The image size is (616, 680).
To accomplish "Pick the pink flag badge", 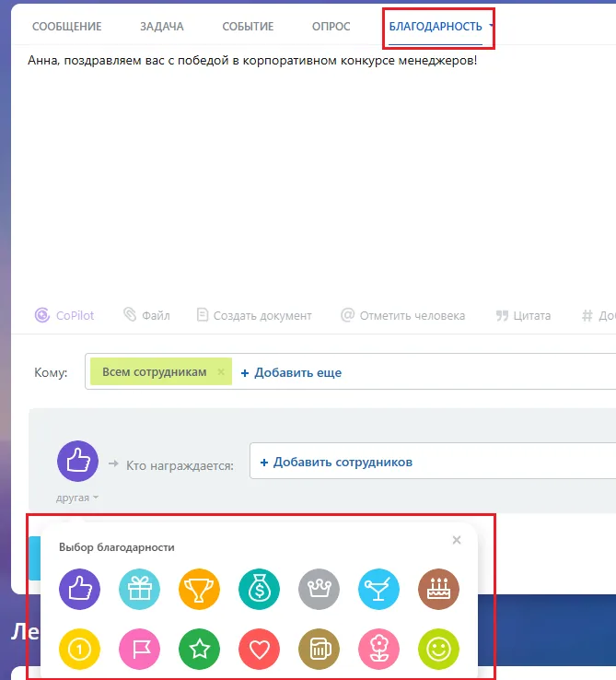I will pos(140,650).
